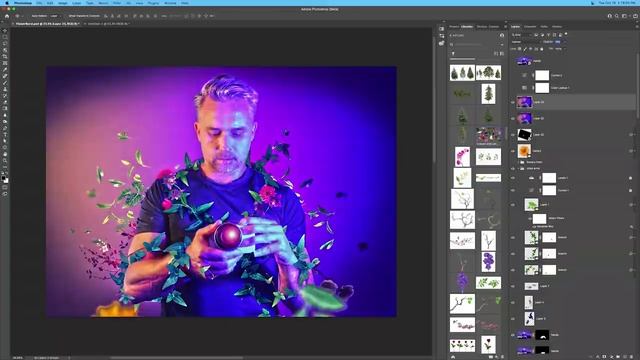Click Lock all padlock icon in Layers panel

[542, 49]
